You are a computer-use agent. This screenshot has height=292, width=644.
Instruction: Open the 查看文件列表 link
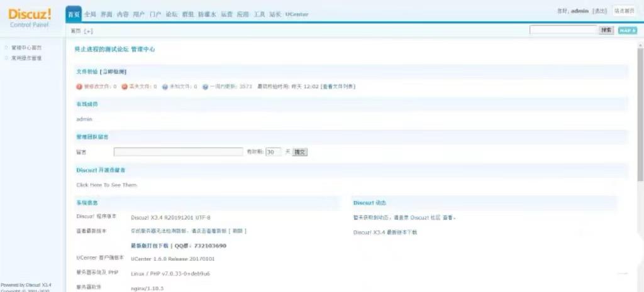coord(338,87)
